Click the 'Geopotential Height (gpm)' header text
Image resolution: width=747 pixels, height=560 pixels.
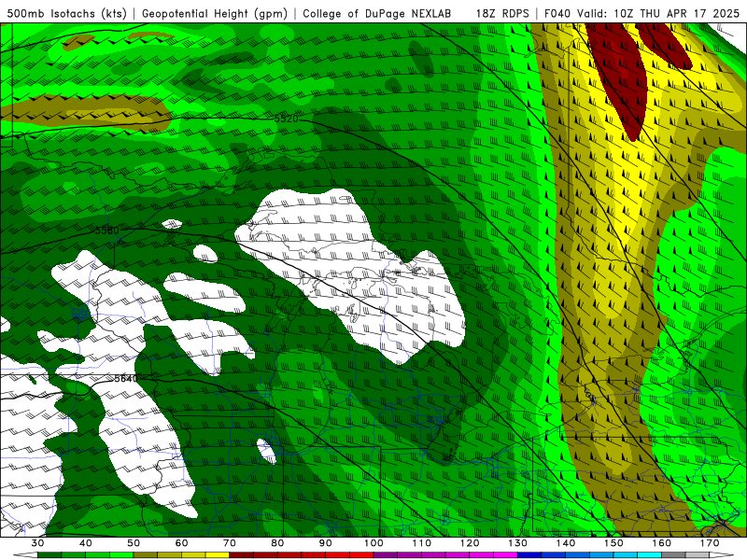coord(215,14)
